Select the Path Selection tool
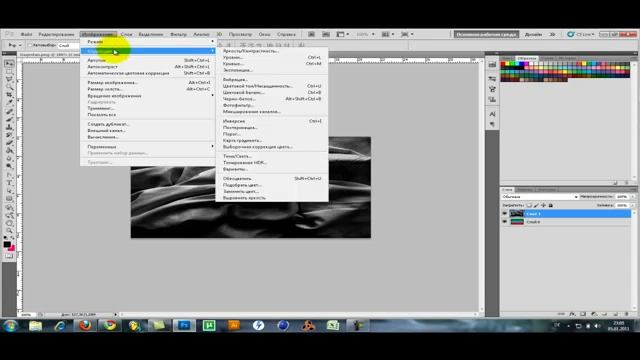 pyautogui.click(x=9, y=191)
